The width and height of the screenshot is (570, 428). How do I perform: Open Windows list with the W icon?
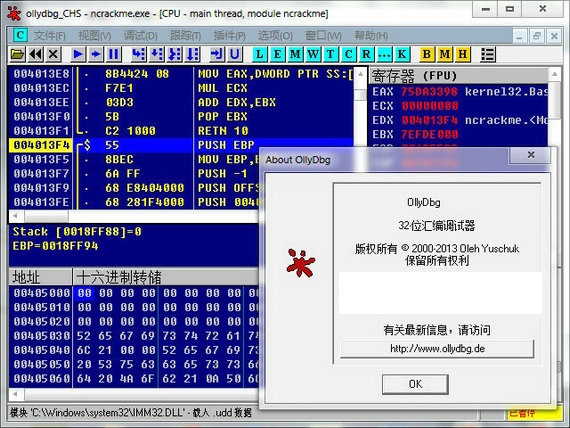pyautogui.click(x=313, y=55)
